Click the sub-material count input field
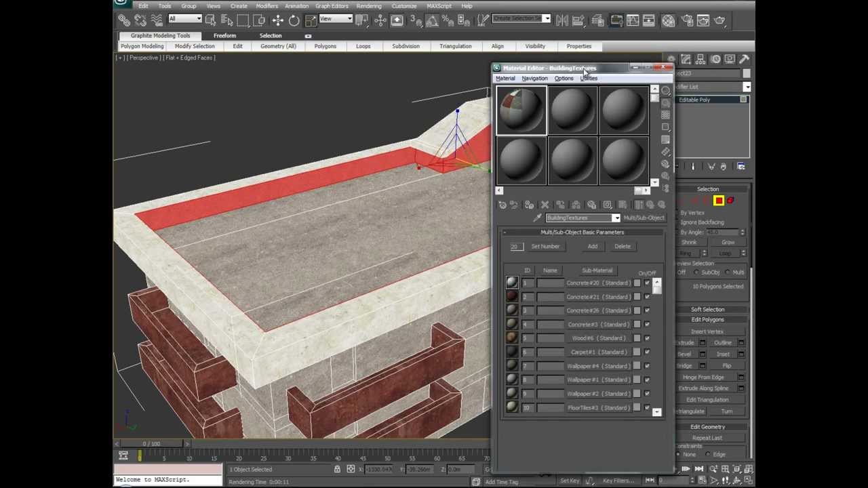The image size is (868, 488). pos(516,247)
